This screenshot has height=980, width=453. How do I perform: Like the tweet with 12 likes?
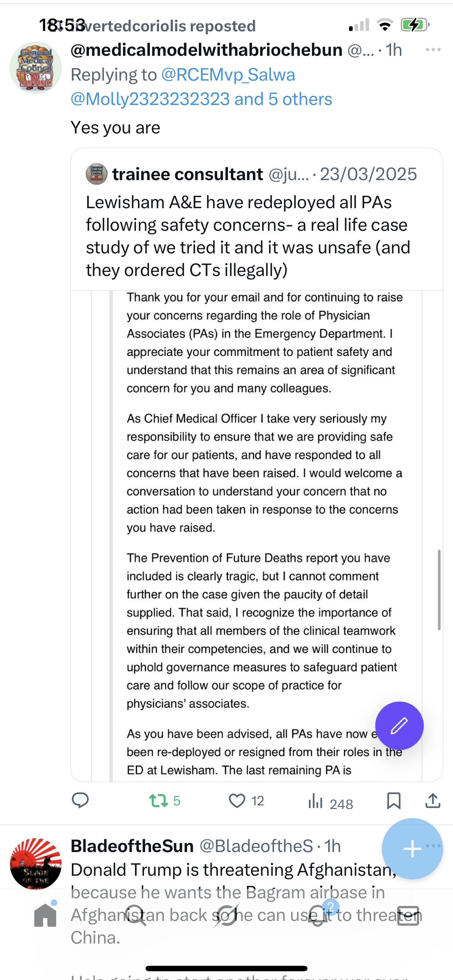(237, 800)
